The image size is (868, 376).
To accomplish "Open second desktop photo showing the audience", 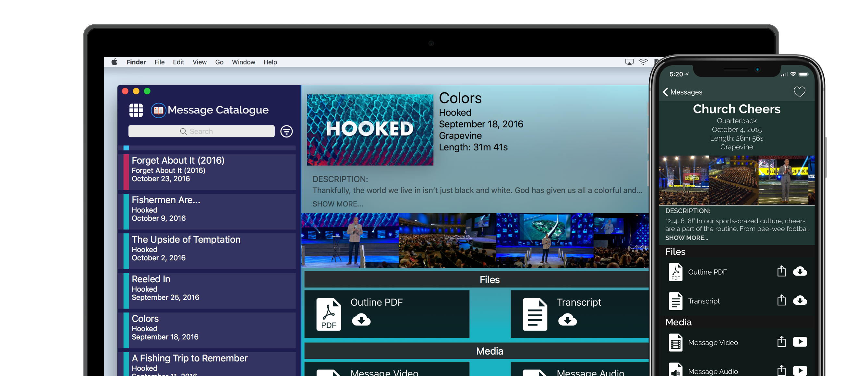I will [x=447, y=240].
